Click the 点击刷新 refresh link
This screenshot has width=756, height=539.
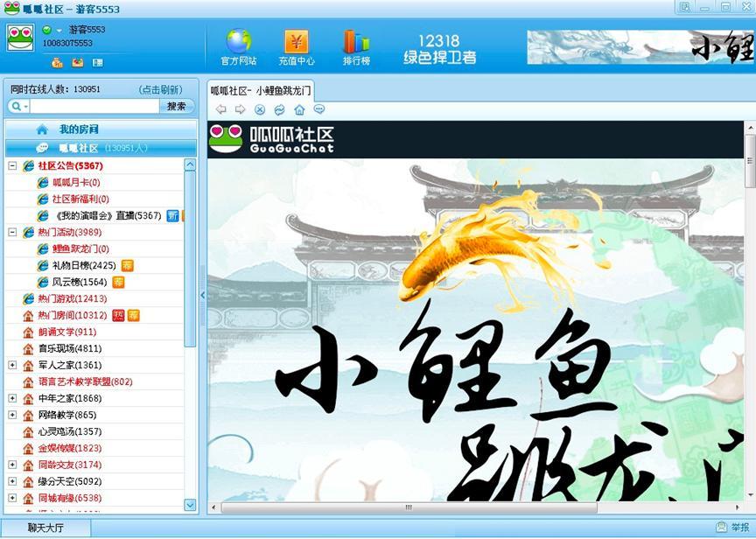161,88
